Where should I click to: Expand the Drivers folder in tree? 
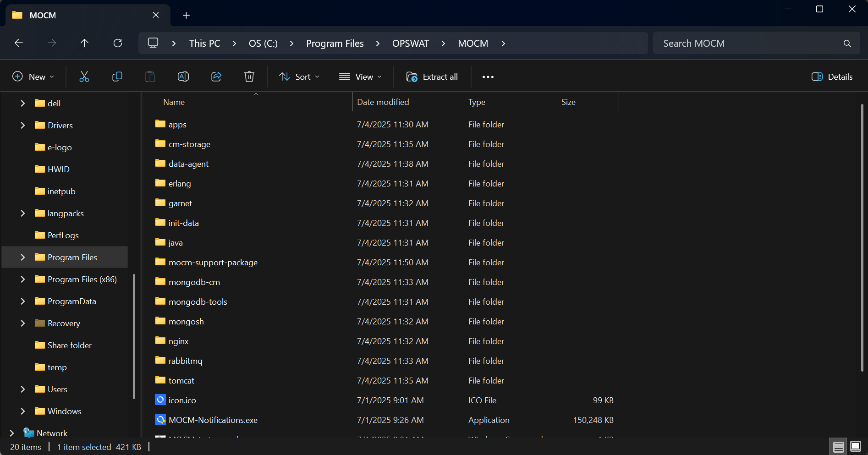point(22,125)
